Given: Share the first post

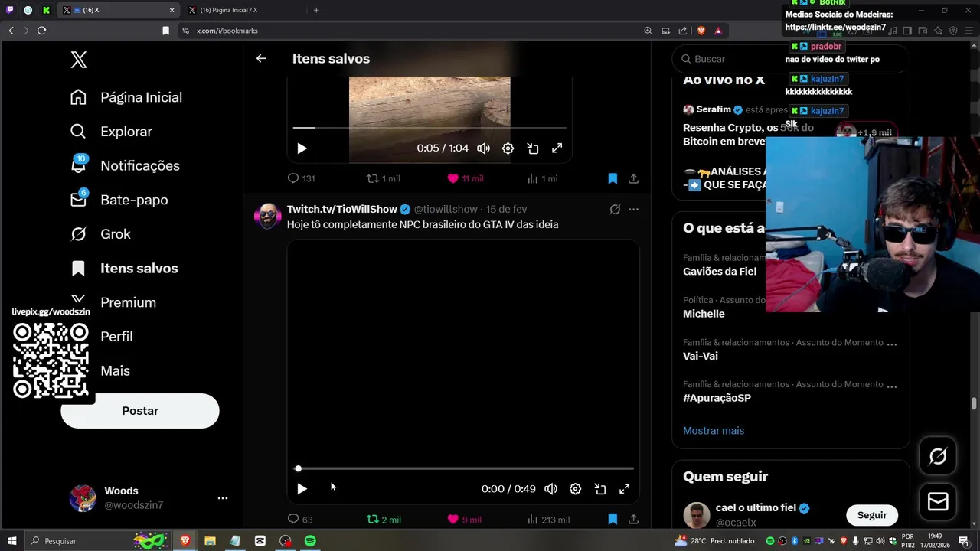Looking at the screenshot, I should pyautogui.click(x=633, y=178).
